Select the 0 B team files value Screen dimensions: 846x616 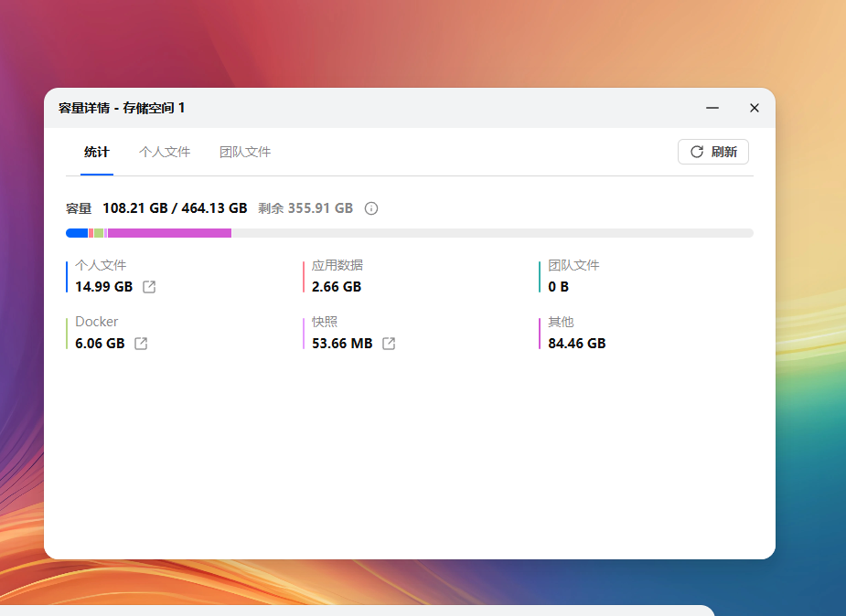559,287
